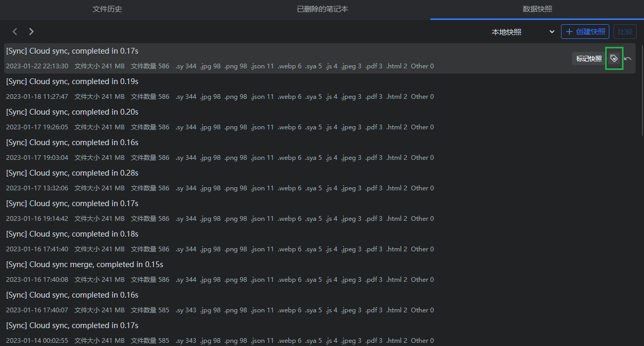
Task: Switch to the 文件历史 tab
Action: (107, 9)
